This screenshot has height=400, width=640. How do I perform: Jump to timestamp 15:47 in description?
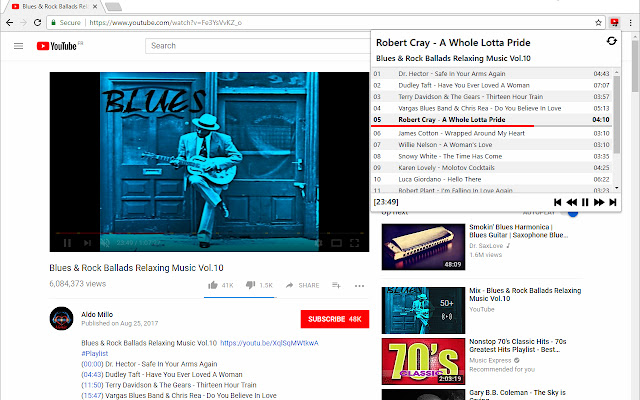click(92, 396)
